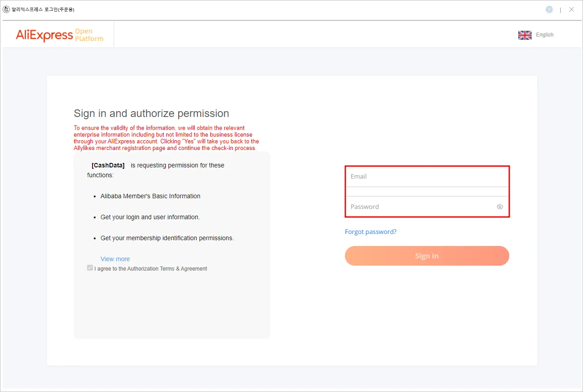
Task: Click the UK flag language icon
Action: [525, 35]
